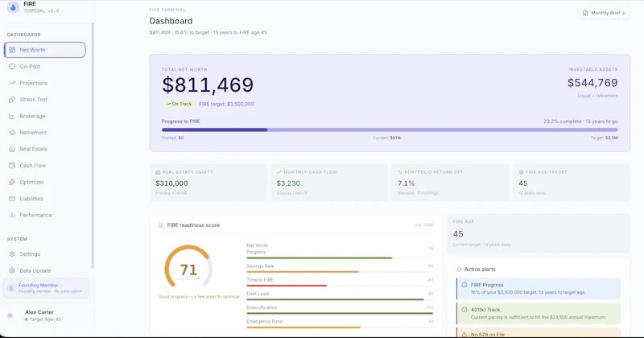Toggle theme with the sun icon

(x=10, y=315)
